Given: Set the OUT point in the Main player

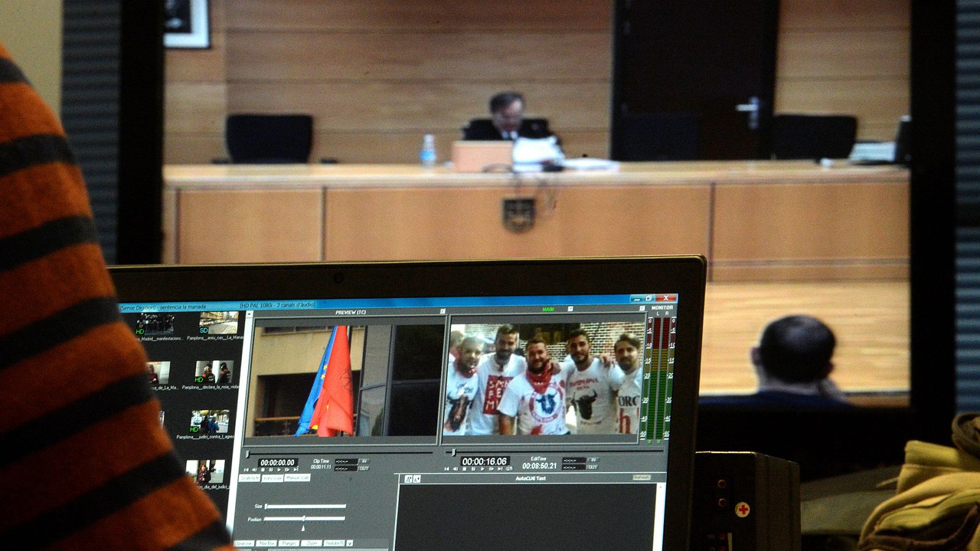Looking at the screenshot, I should 592,467.
